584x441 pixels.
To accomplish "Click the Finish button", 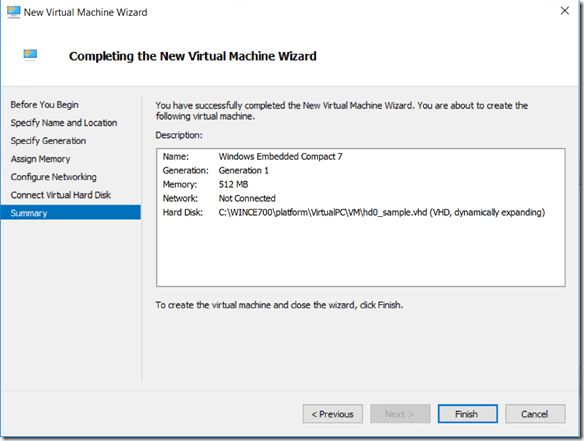I will (467, 414).
